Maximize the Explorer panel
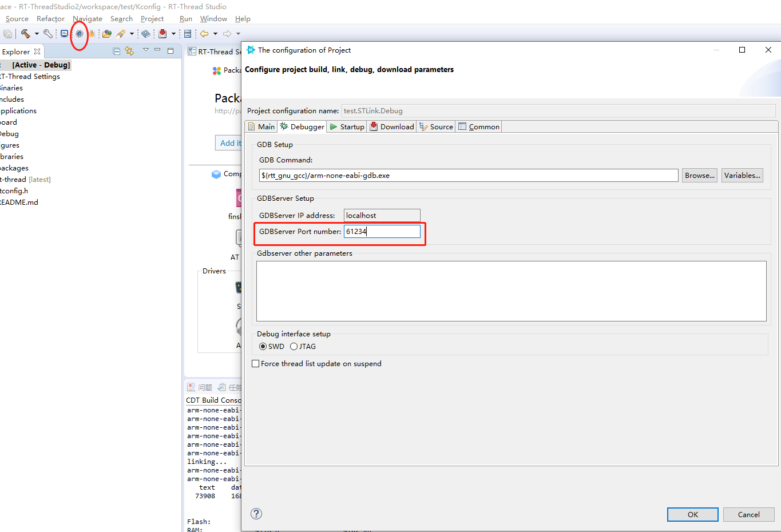The width and height of the screenshot is (781, 532). coord(171,50)
